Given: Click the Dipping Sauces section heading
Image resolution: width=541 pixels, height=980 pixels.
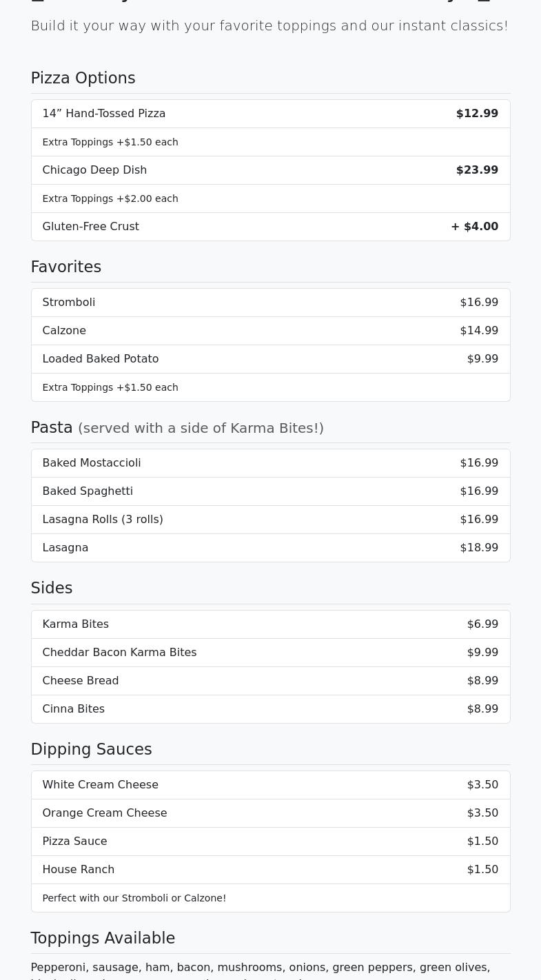Looking at the screenshot, I should (x=91, y=750).
